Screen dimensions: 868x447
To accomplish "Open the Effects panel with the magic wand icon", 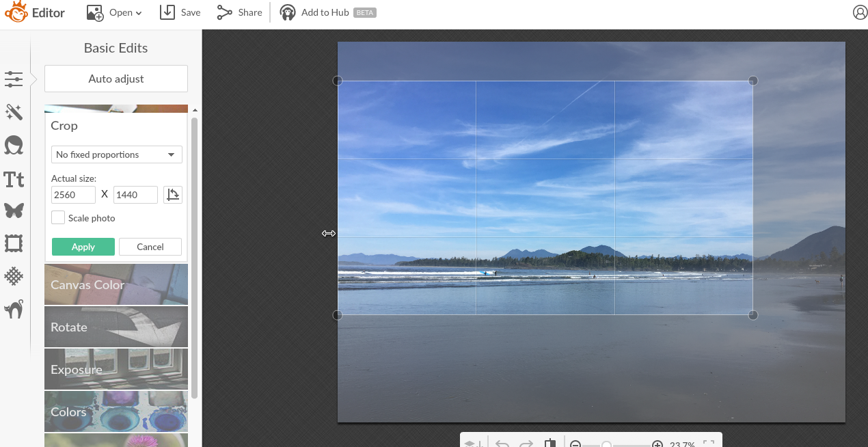I will tap(14, 112).
